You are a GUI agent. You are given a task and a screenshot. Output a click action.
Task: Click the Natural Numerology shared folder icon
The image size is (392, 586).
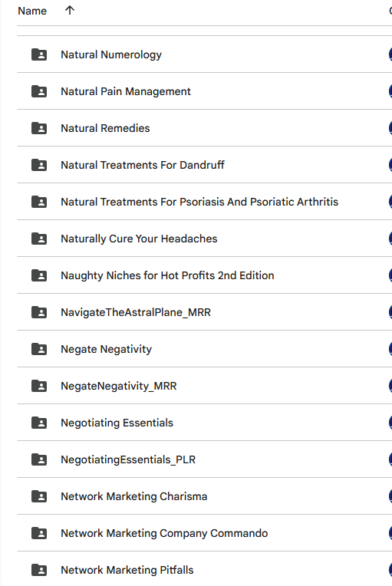39,54
